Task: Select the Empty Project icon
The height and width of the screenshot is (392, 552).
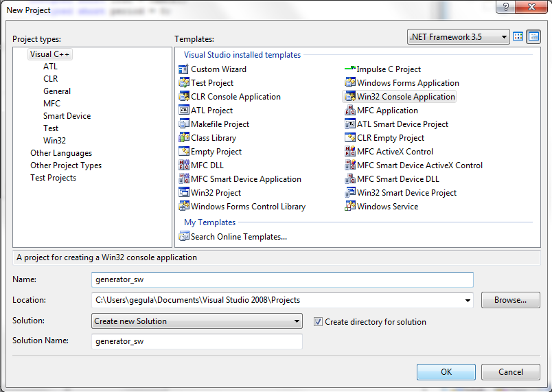Action: click(x=184, y=152)
